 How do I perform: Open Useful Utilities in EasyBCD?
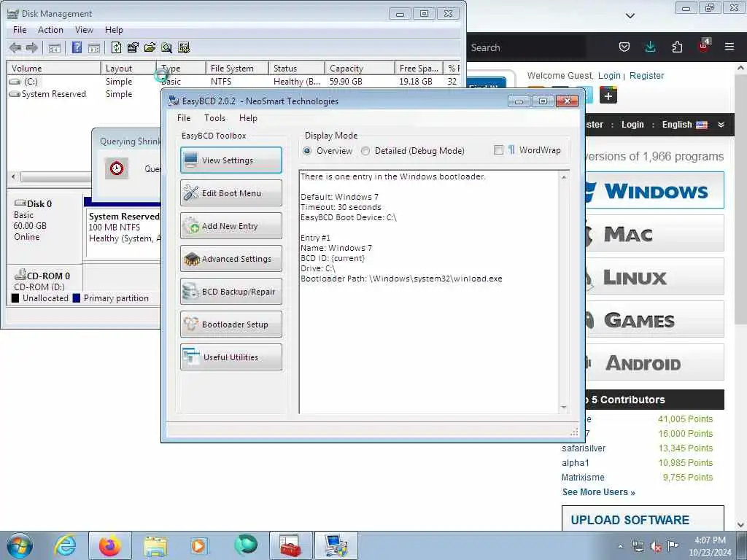point(231,357)
